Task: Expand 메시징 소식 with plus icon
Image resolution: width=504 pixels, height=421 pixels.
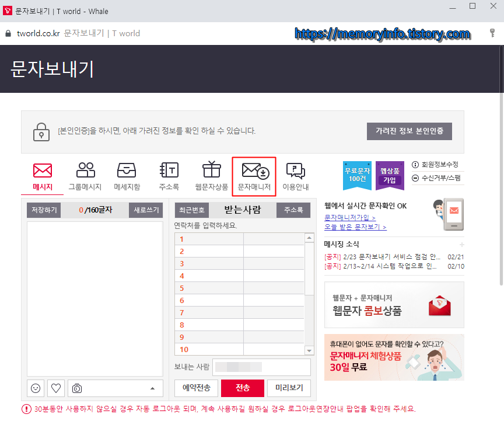Action: pos(461,245)
